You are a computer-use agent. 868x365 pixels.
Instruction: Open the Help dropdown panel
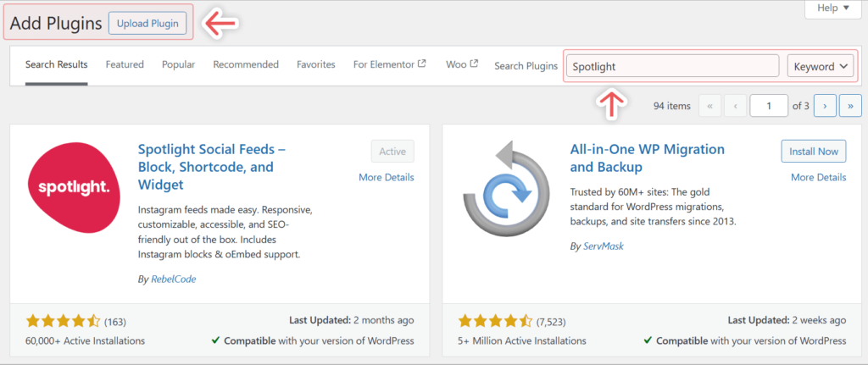click(834, 8)
